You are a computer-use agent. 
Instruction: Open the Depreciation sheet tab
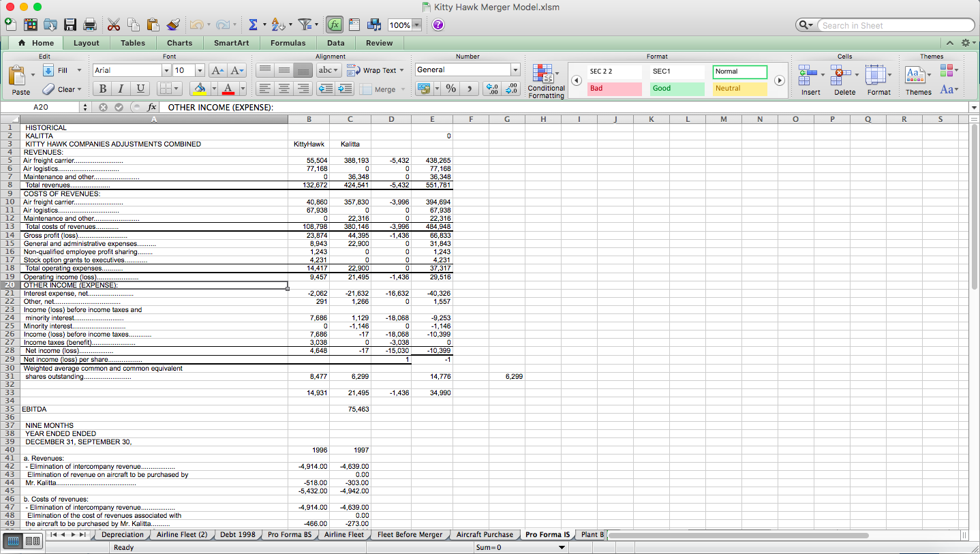click(x=122, y=534)
